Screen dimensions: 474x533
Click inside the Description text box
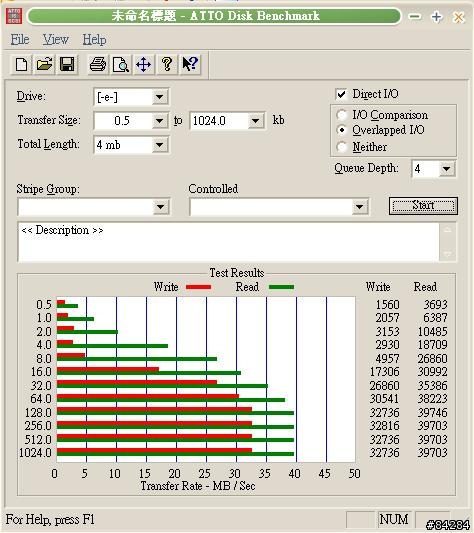pos(228,242)
